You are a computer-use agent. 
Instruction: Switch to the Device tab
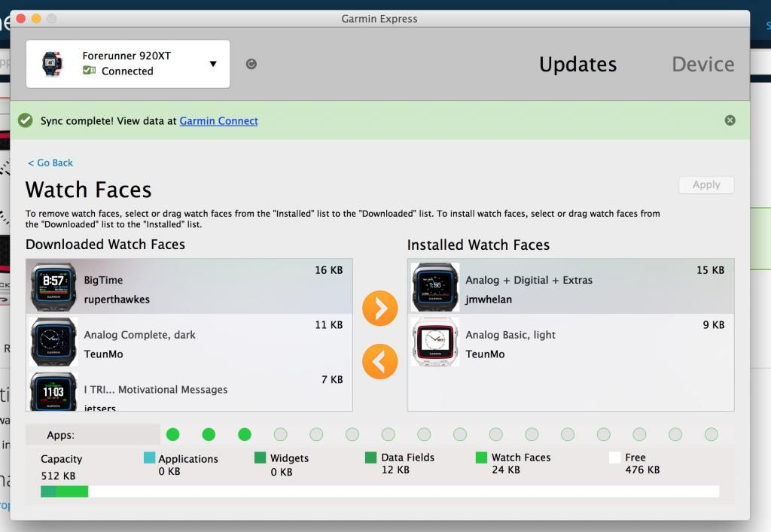pyautogui.click(x=703, y=65)
